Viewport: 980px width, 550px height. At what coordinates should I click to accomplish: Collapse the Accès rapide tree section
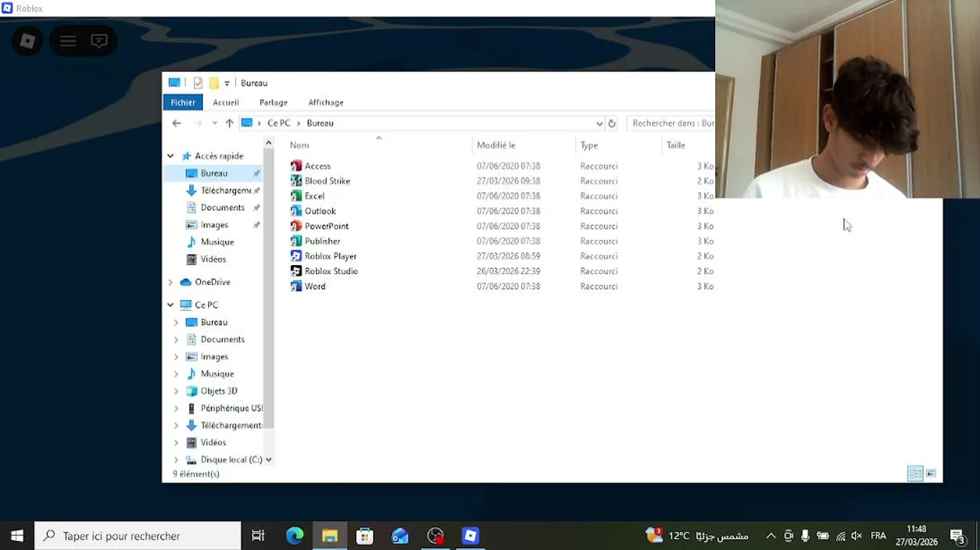[170, 156]
